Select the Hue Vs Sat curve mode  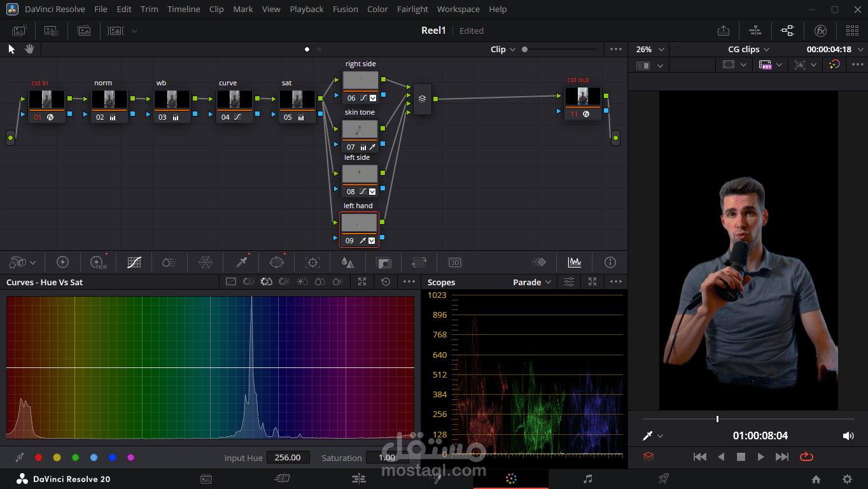(267, 281)
